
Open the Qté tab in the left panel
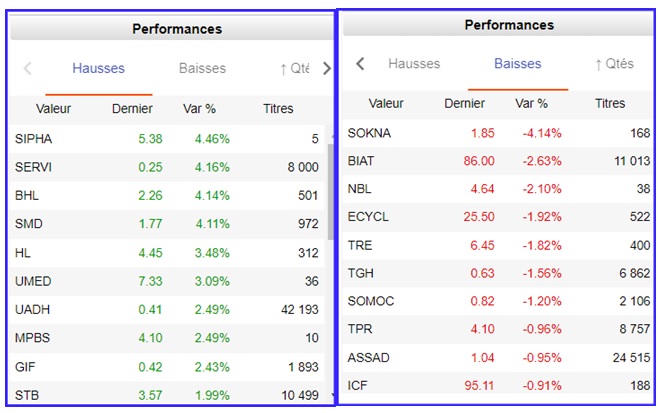coord(294,69)
